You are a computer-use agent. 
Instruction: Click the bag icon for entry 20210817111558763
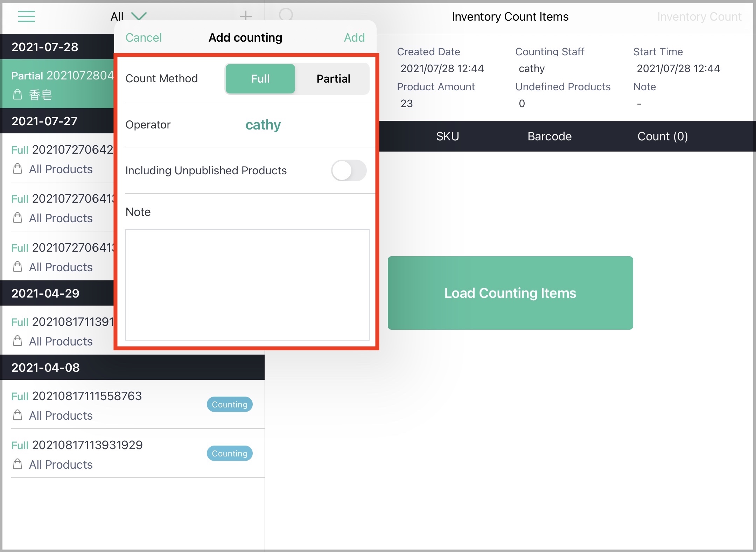click(x=17, y=415)
